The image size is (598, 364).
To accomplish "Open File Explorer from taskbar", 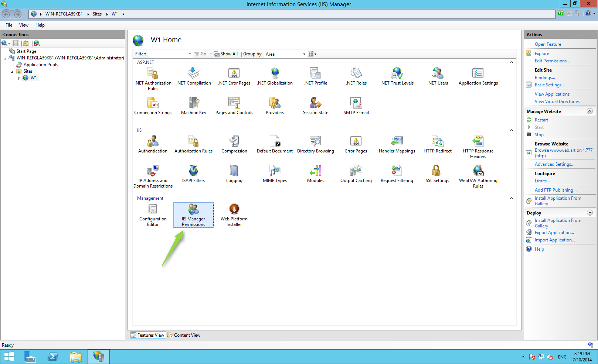I will (x=76, y=357).
